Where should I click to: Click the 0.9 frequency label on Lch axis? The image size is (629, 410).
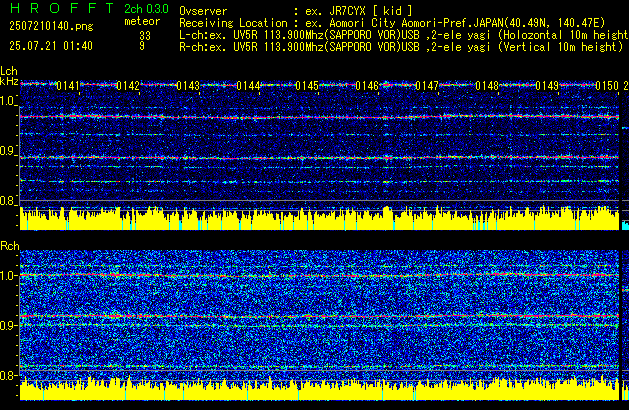point(8,151)
